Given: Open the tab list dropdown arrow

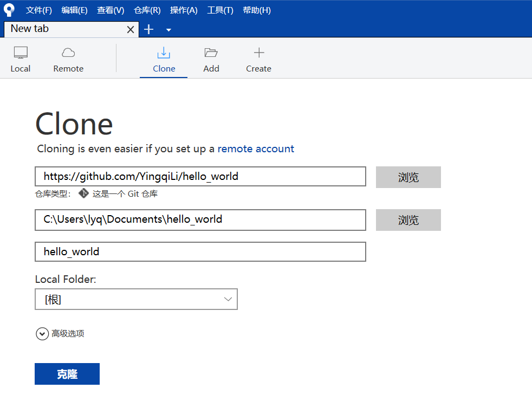Looking at the screenshot, I should pos(168,30).
